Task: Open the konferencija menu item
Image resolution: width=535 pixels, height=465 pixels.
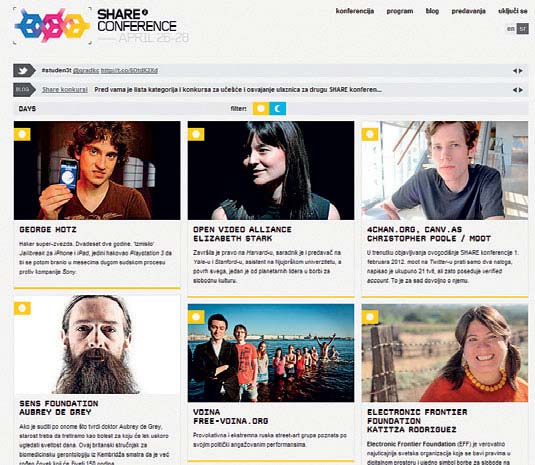Action: (x=355, y=11)
